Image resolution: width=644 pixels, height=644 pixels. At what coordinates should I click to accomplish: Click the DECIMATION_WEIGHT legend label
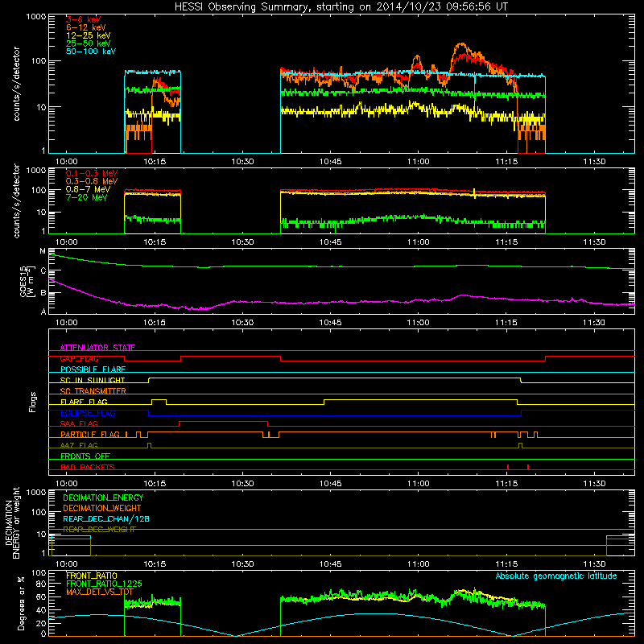click(x=102, y=509)
